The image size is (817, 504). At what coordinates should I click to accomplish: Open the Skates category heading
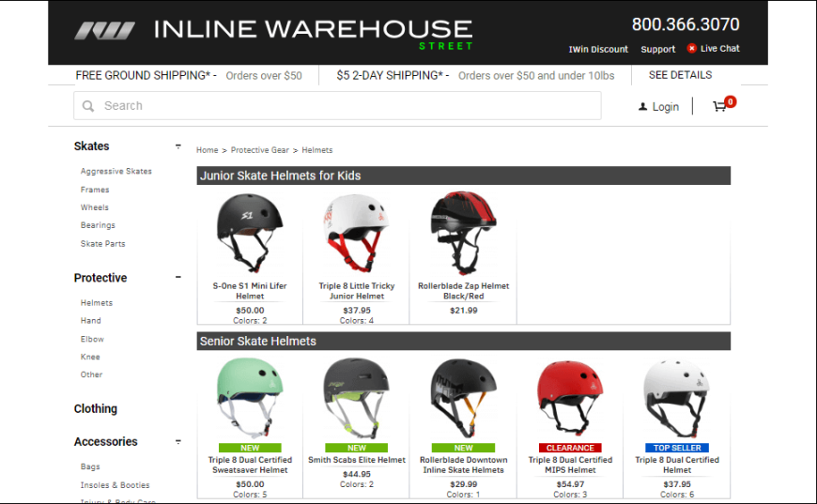pyautogui.click(x=92, y=146)
